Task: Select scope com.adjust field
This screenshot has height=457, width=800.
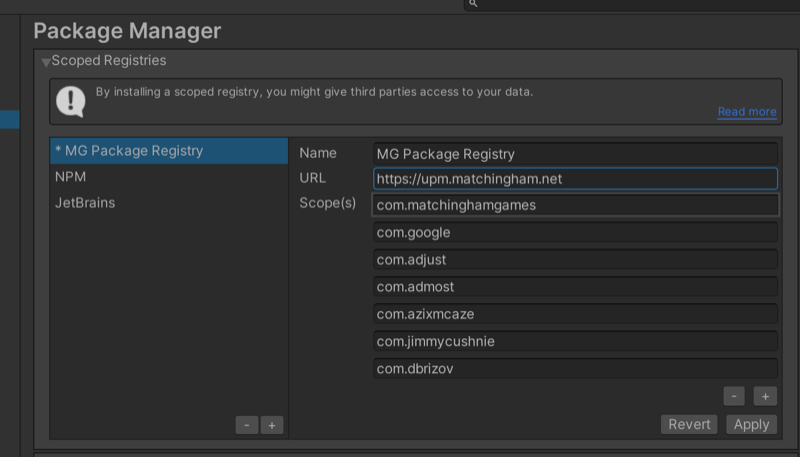Action: (575, 260)
